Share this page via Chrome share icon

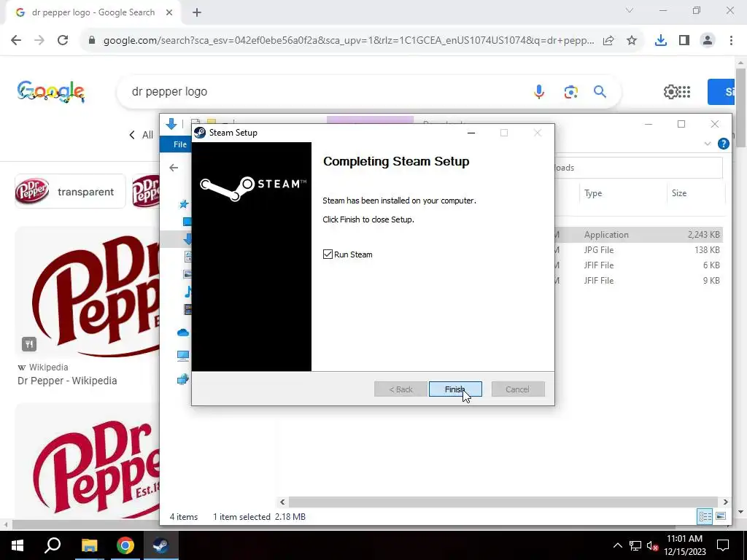click(x=608, y=41)
